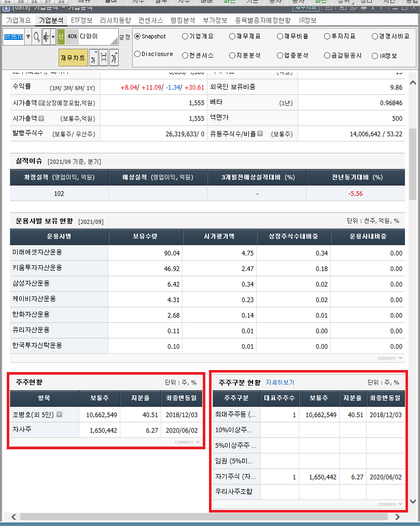Click the 삼성자산운용 row name
Screen dimensions: 420x526
31,283
